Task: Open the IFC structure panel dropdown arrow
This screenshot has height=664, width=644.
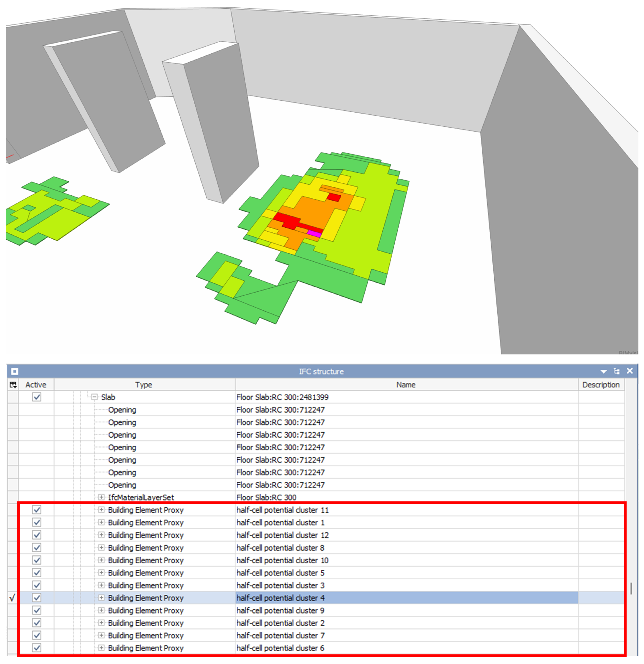Action: [604, 372]
